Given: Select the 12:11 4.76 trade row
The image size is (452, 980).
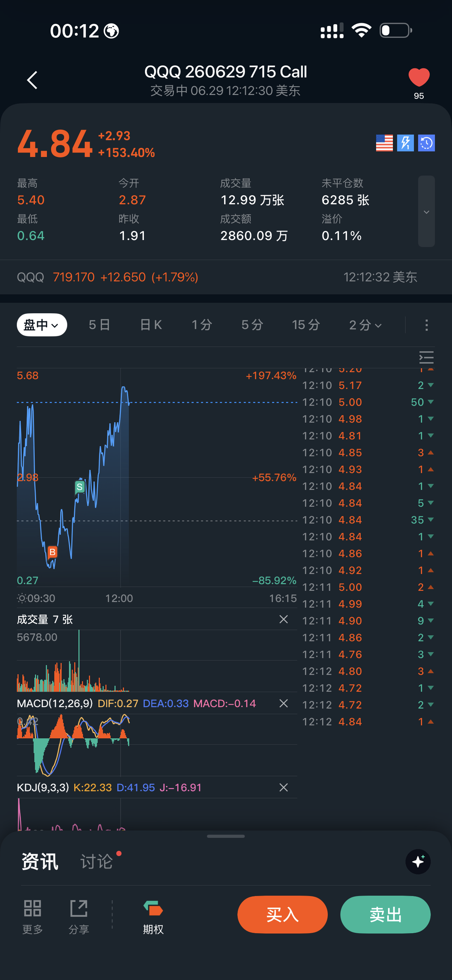Looking at the screenshot, I should click(368, 654).
